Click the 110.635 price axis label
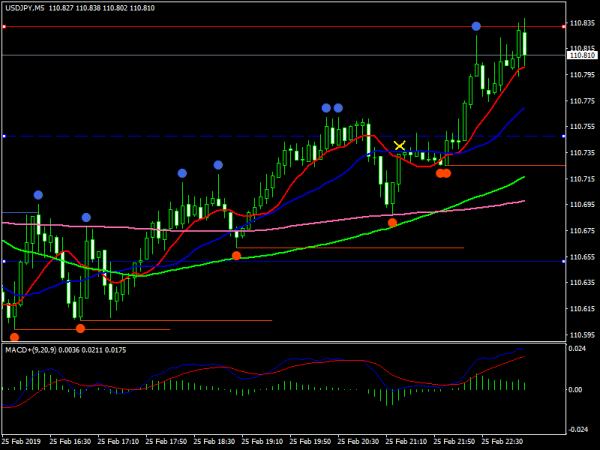600x450 pixels. click(582, 283)
